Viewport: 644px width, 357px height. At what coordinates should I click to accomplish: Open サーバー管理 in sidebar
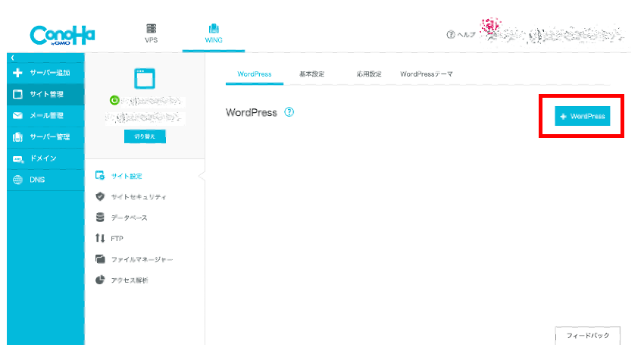pos(45,136)
